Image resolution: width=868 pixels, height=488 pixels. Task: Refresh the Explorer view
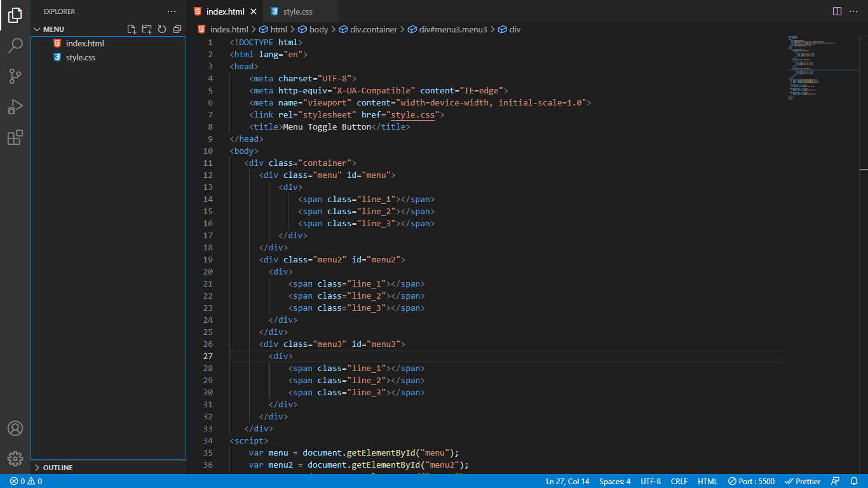162,29
